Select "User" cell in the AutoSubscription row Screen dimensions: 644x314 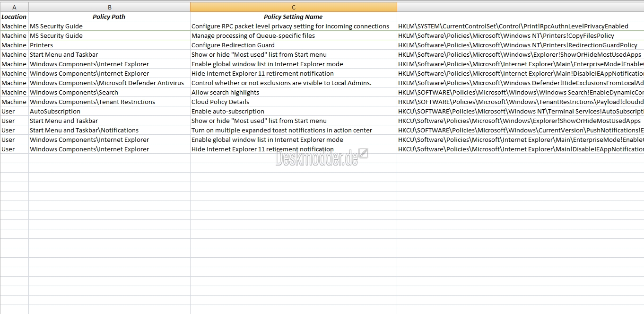(x=14, y=111)
